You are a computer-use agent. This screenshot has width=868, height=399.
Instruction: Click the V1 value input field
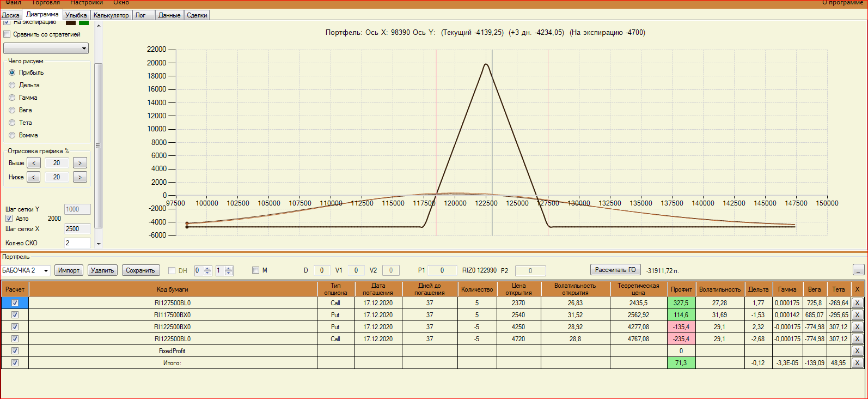(356, 270)
